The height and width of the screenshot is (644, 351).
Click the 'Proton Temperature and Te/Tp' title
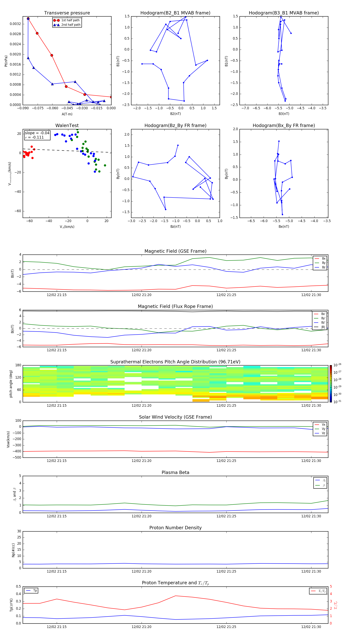[x=175, y=583]
